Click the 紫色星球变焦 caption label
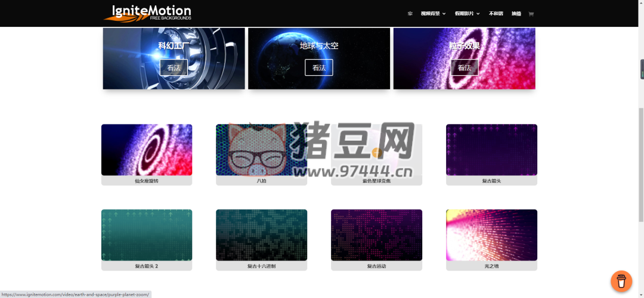Screen dimensions: 644x298 (x=377, y=181)
